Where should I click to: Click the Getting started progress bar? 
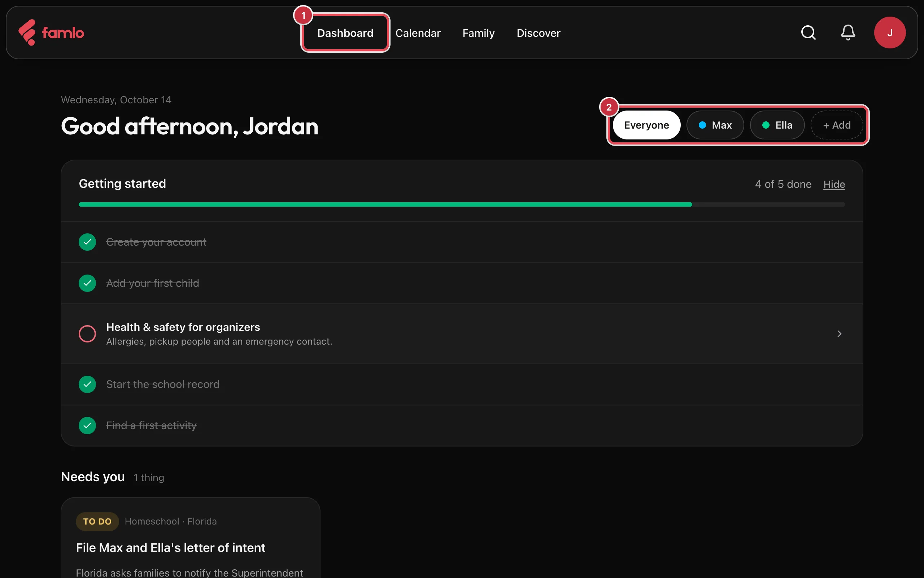click(x=462, y=204)
